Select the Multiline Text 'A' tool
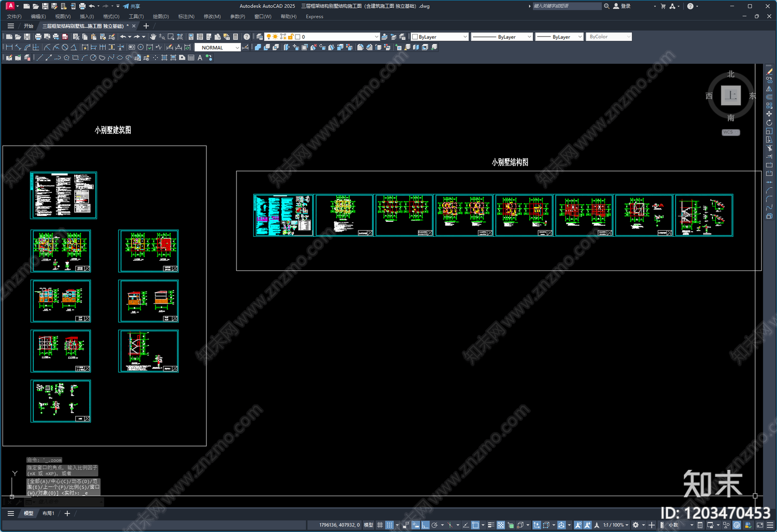 point(200,58)
